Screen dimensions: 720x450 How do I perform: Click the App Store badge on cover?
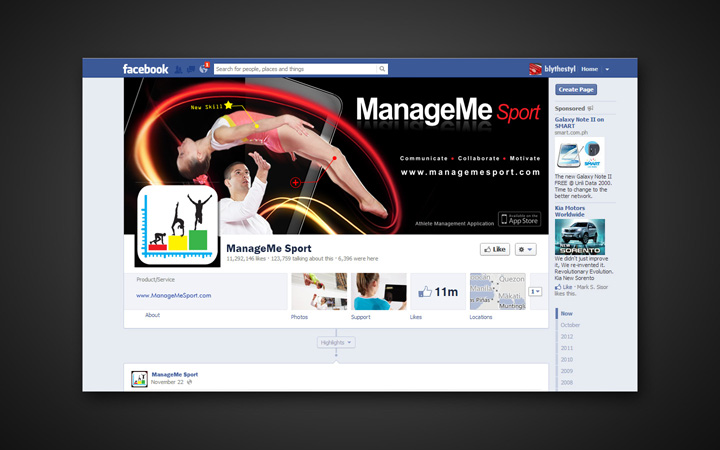[x=519, y=219]
